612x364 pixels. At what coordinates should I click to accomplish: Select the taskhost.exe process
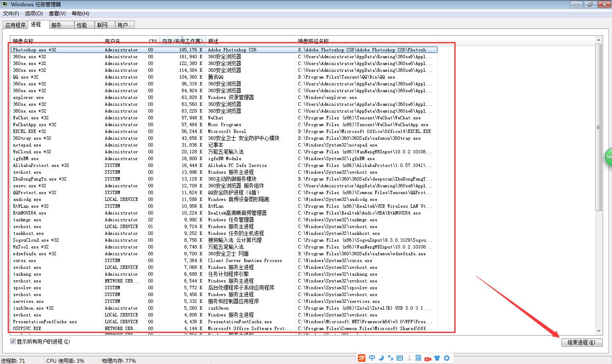coord(224,233)
